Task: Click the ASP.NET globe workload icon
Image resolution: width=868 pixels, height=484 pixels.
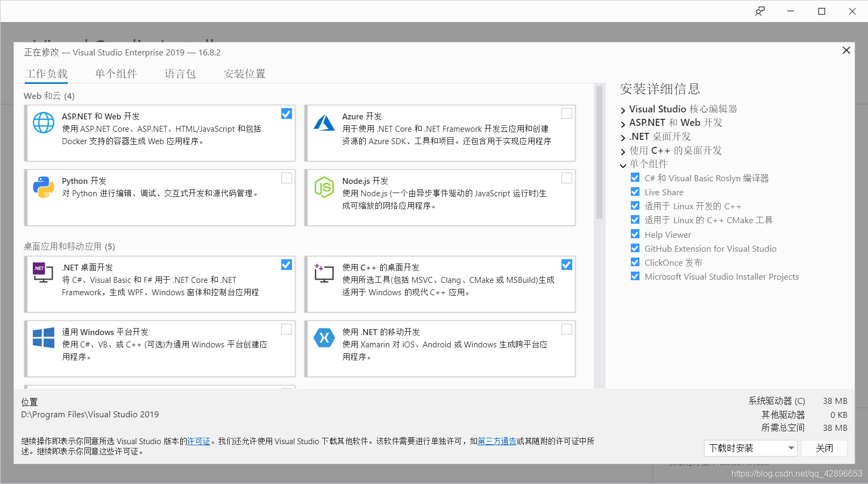Action: (44, 123)
